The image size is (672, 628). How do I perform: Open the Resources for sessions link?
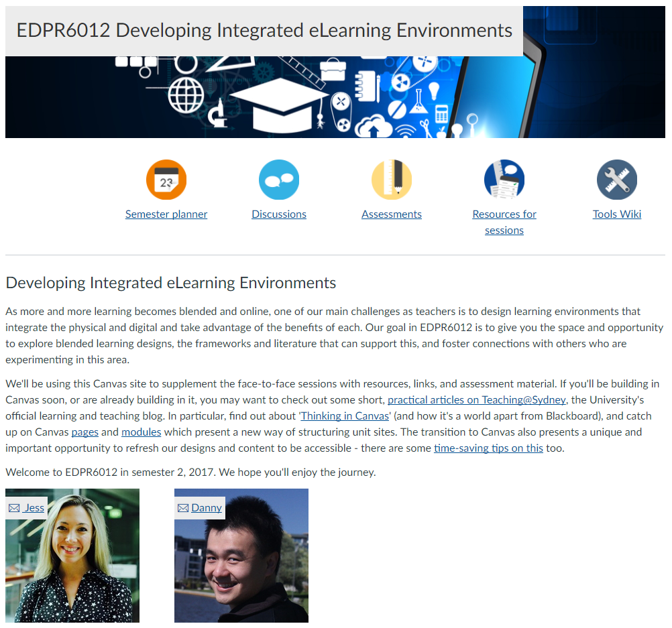[x=504, y=214]
